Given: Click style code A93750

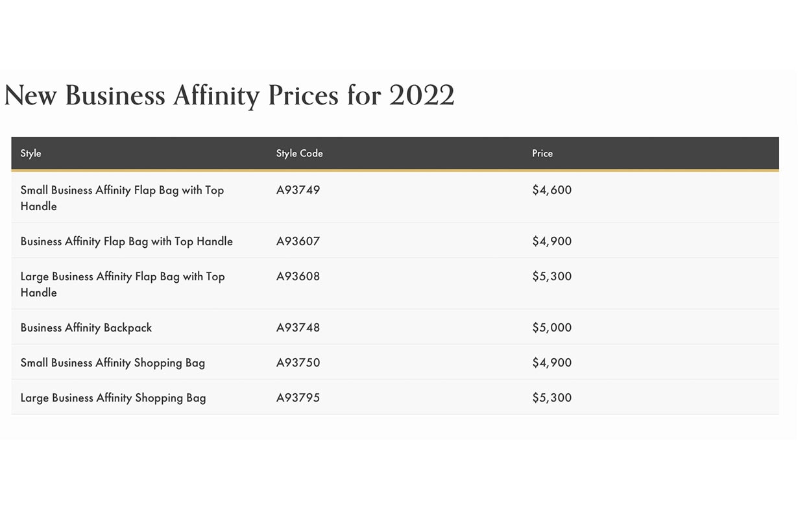Looking at the screenshot, I should click(298, 363).
